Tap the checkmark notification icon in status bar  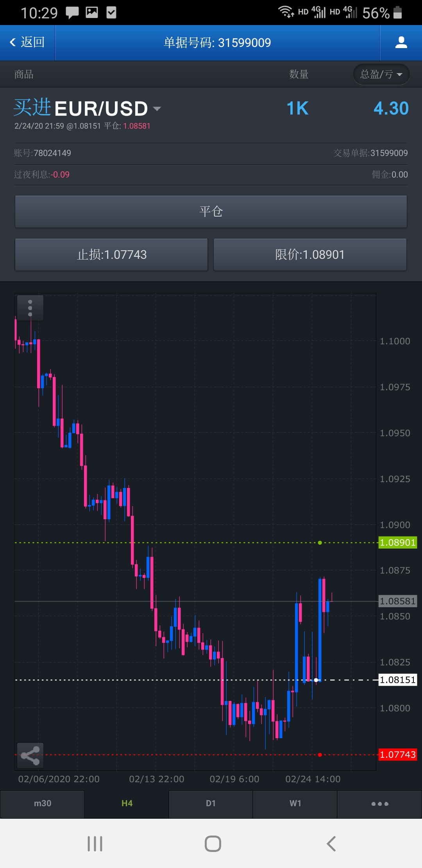point(111,13)
